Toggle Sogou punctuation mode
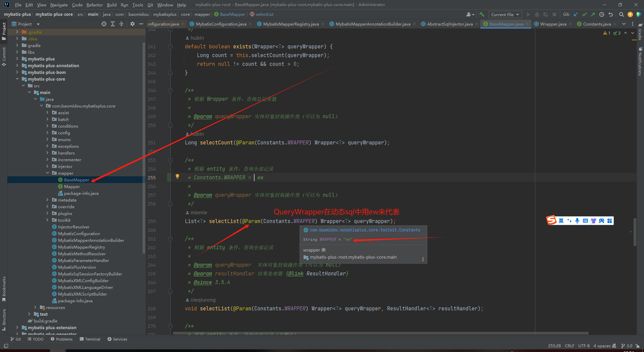 569,221
